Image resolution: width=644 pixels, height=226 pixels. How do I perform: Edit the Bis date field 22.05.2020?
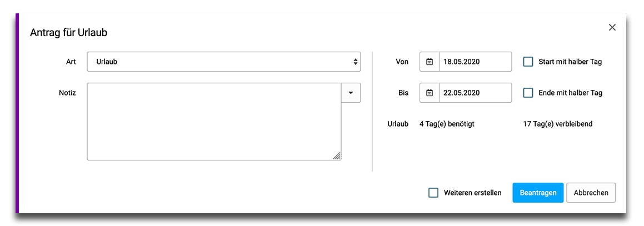(475, 93)
